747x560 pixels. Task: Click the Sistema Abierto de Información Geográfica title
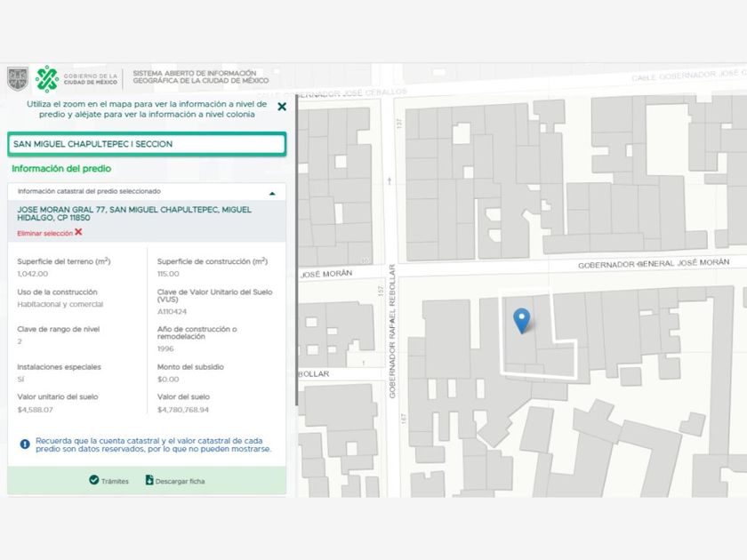click(195, 78)
